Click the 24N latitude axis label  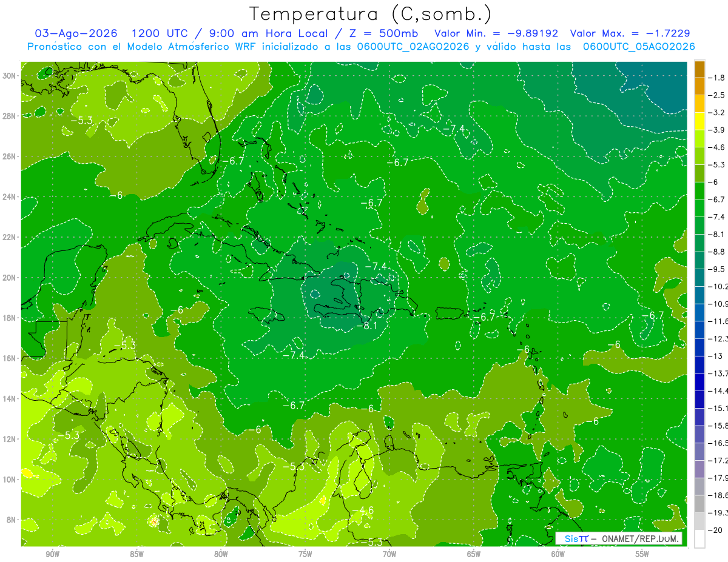[9, 197]
